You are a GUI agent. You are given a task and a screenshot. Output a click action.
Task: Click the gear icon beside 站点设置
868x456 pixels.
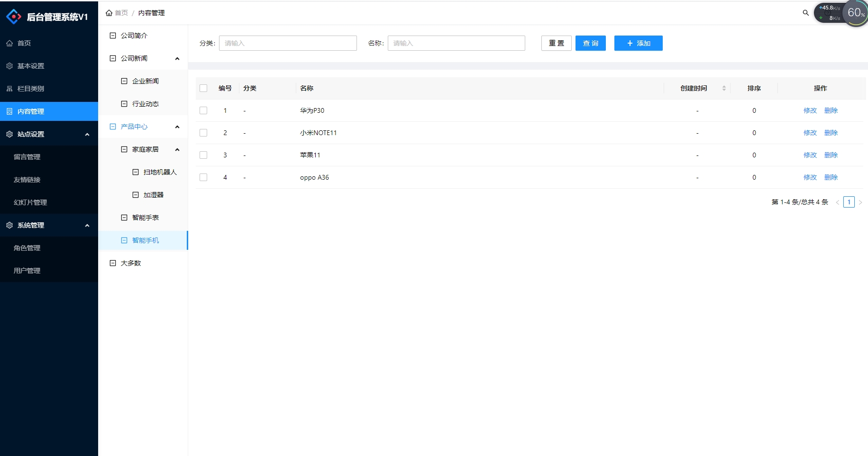(x=9, y=134)
